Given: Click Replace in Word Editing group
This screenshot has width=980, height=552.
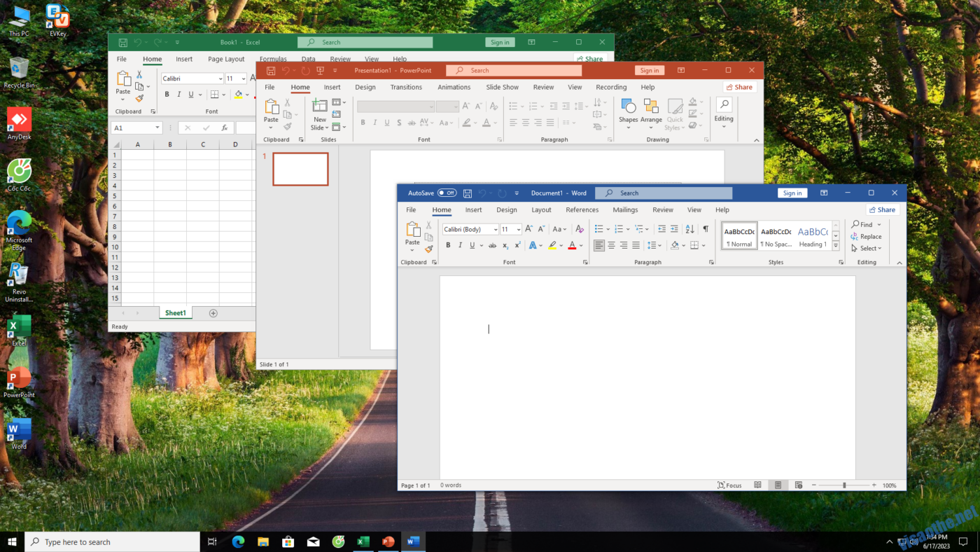Looking at the screenshot, I should pos(867,237).
